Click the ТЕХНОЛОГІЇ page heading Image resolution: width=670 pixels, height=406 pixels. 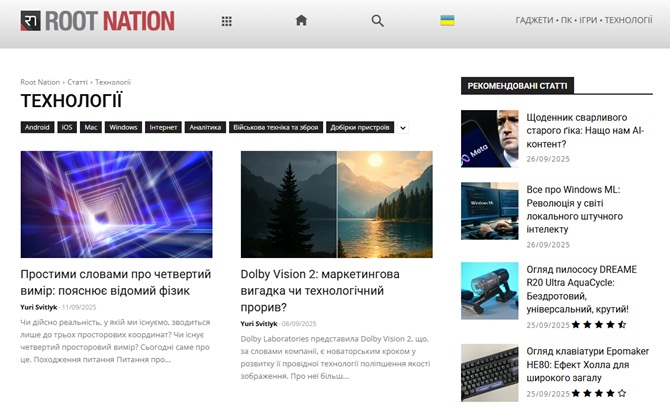(71, 101)
